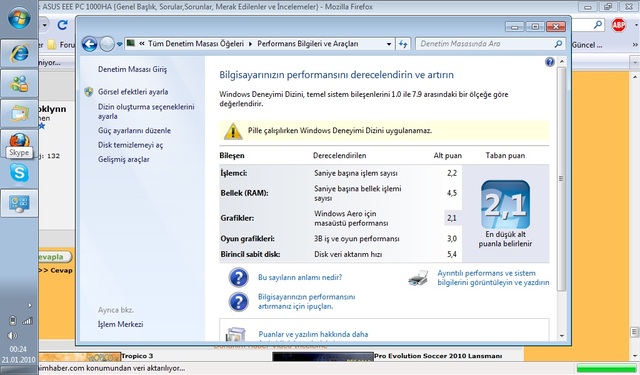Open Dizin oluşturma seçeneklerini ayarla

click(146, 111)
